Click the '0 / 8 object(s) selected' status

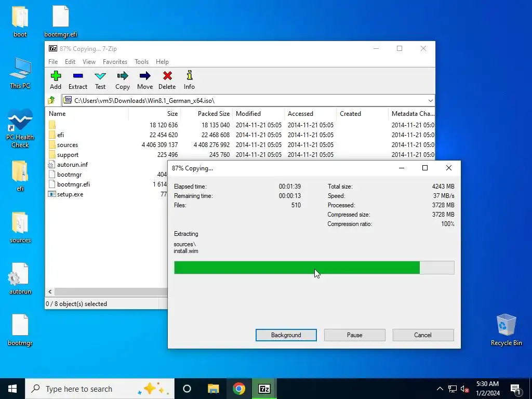(x=76, y=304)
